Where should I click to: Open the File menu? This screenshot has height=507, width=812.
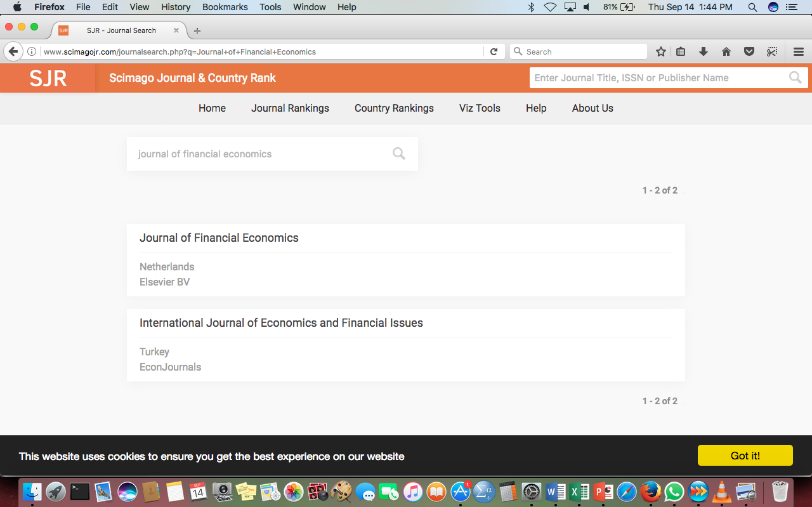point(83,7)
